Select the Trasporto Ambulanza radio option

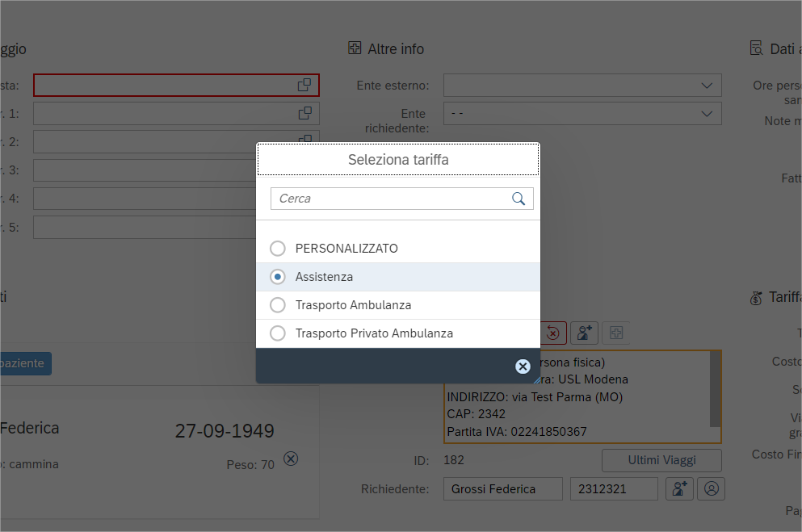pyautogui.click(x=278, y=305)
